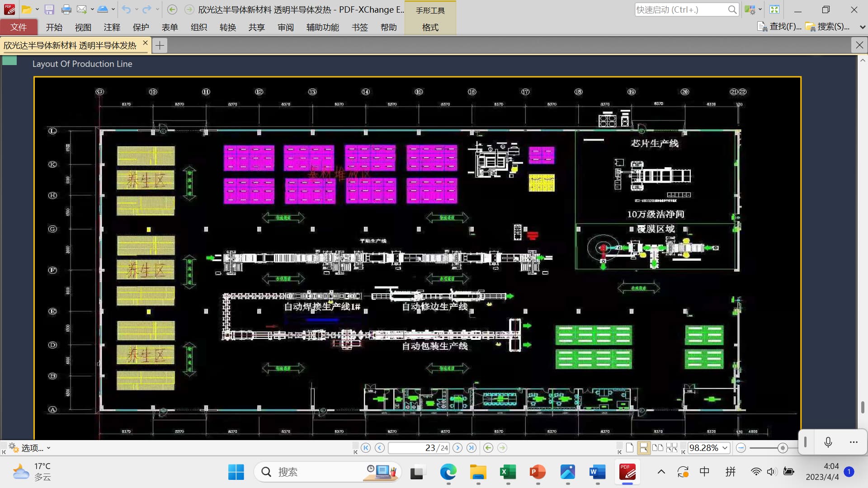Open the 注释 ribbon tab
This screenshot has width=868, height=488.
click(x=112, y=27)
